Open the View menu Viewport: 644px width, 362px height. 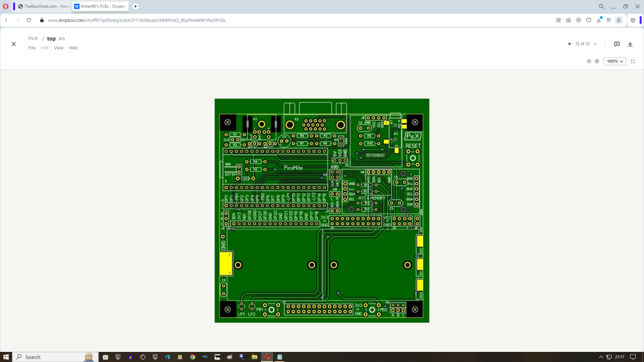(x=58, y=48)
